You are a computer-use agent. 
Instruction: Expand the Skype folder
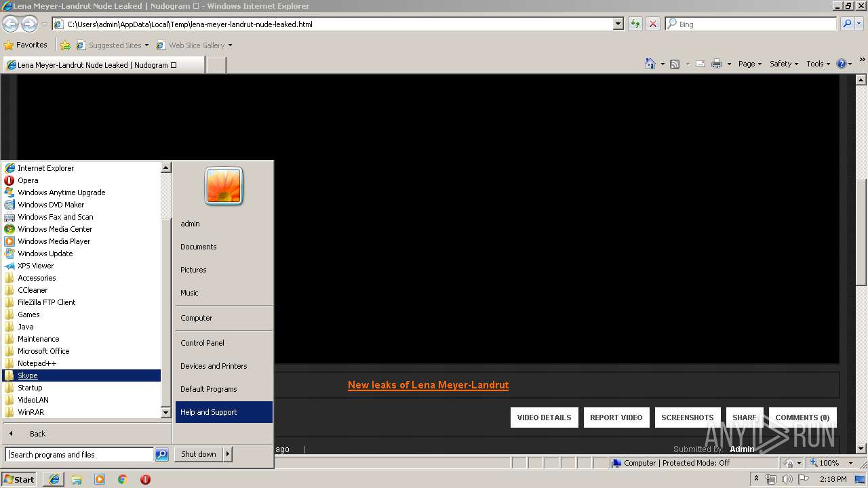[x=81, y=375]
